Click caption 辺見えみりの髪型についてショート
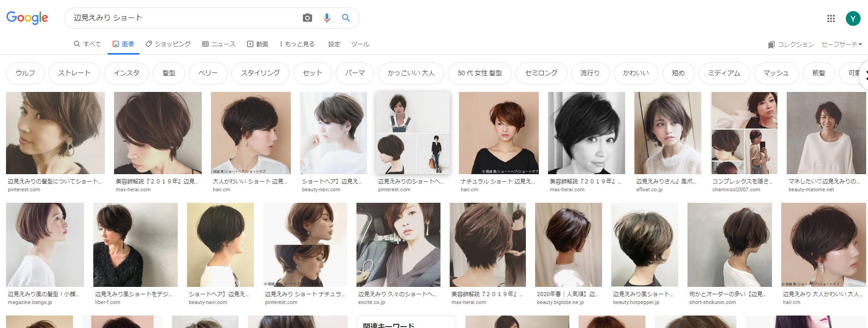The width and height of the screenshot is (868, 328). 55,182
